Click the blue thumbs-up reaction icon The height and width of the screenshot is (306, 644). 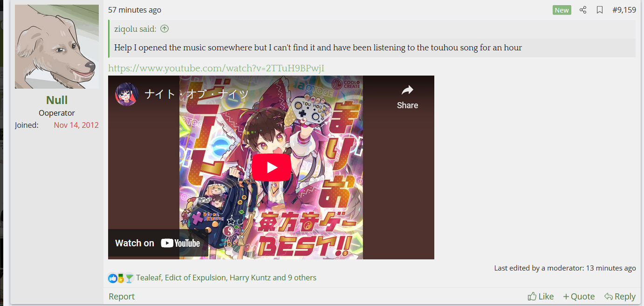113,278
